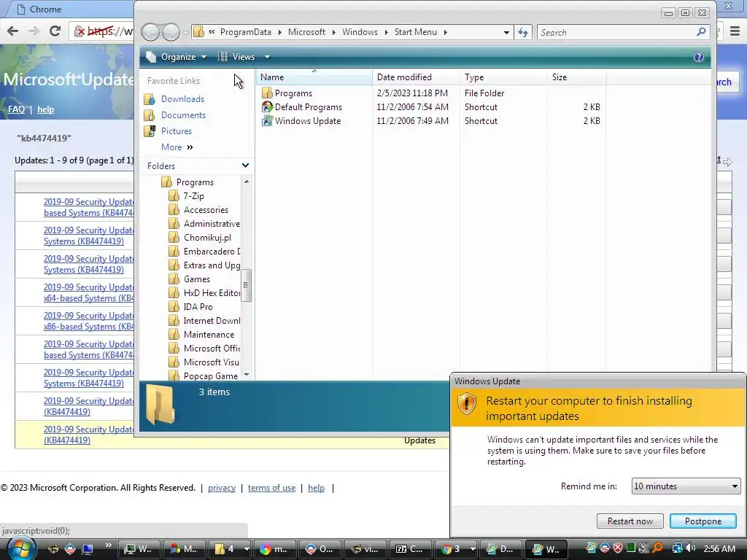This screenshot has width=747, height=560.
Task: Refresh the Explorer address bar location
Action: tap(522, 32)
